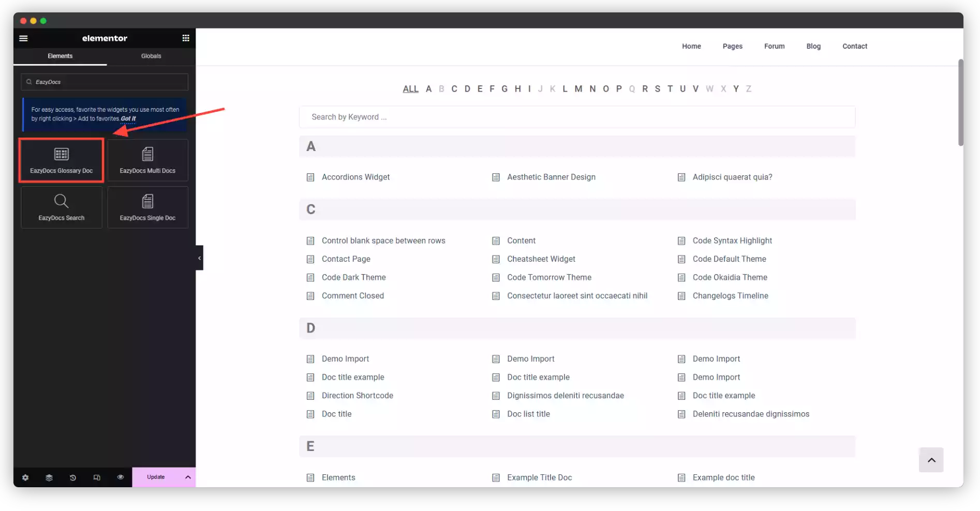Screen dimensions: 980x511
Task: Select the EazyDocs Search widget
Action: (61, 207)
